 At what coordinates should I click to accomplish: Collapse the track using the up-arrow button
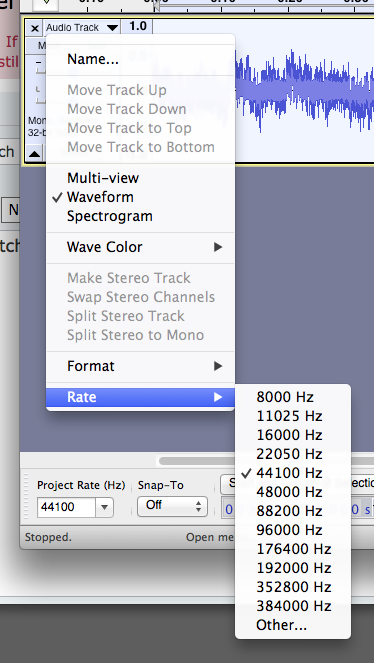click(x=35, y=154)
